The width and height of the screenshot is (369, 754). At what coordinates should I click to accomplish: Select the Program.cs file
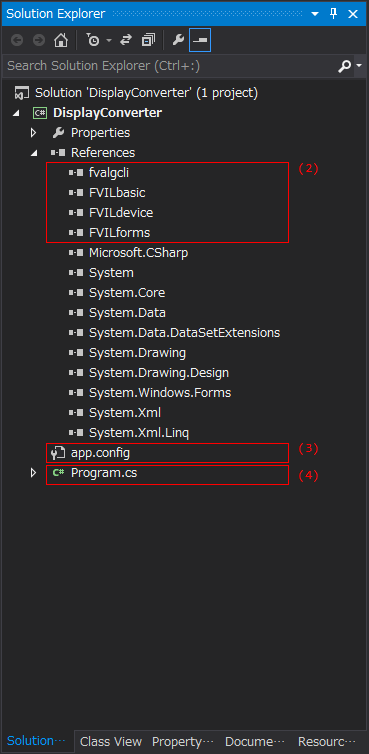coord(104,473)
